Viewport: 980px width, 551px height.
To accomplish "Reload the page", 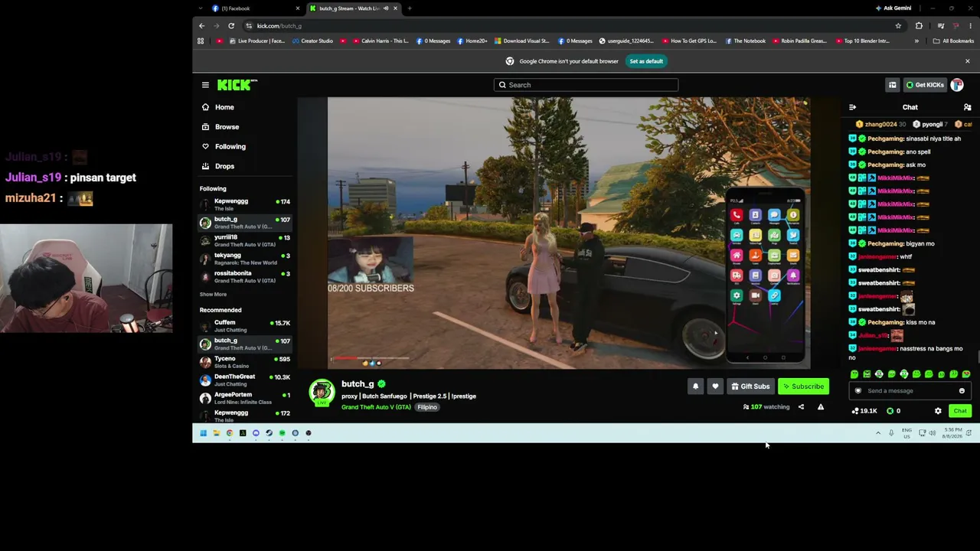I will click(x=231, y=26).
